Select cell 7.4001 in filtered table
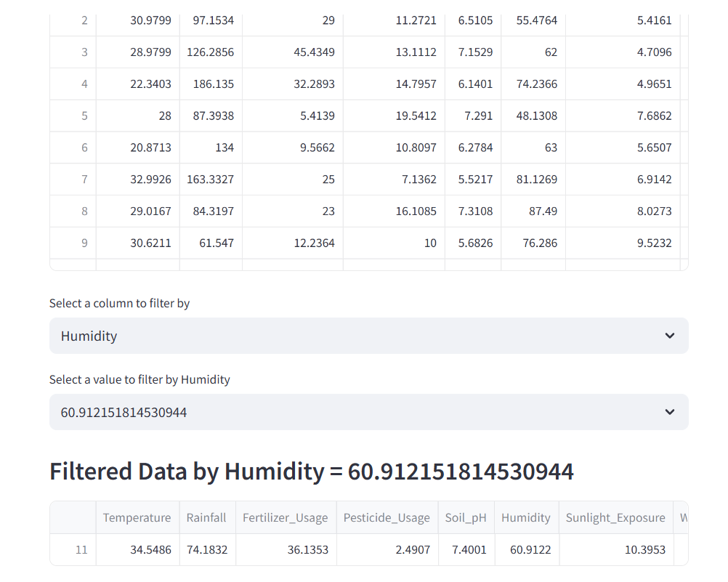Screen dimensions: 728x582 [466, 550]
